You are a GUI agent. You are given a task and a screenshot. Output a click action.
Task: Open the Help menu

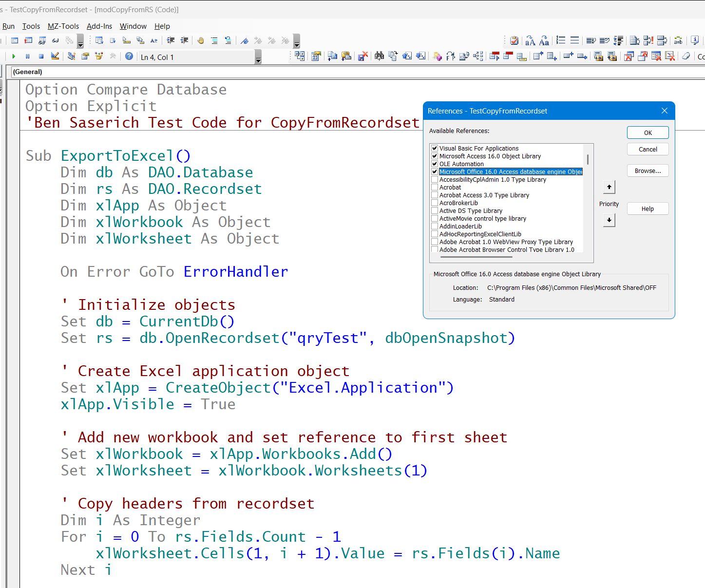pos(162,26)
